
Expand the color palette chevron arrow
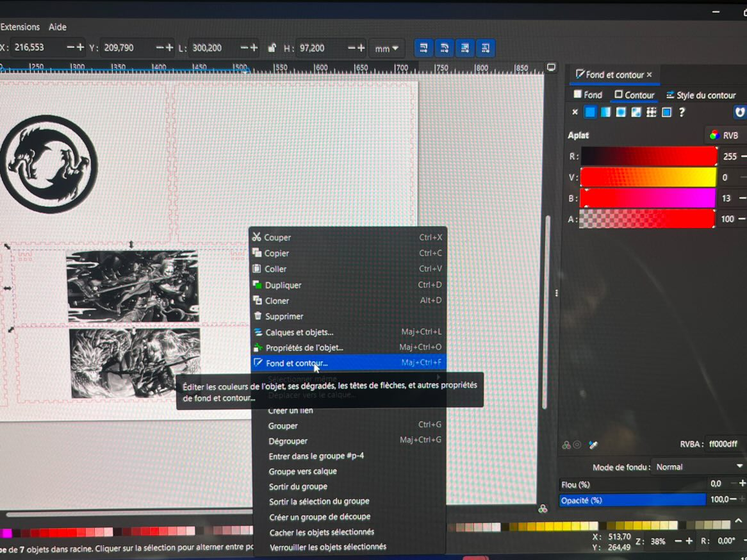click(739, 520)
